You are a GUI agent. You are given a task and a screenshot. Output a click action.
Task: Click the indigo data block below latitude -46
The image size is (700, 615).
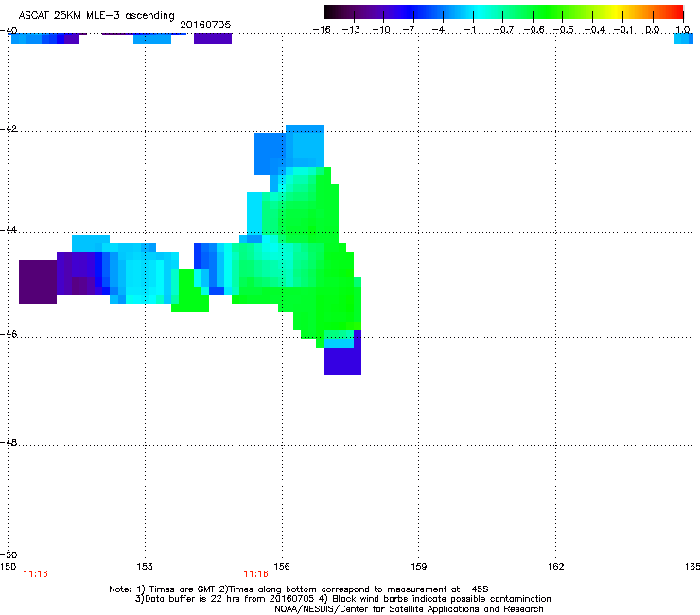pos(342,360)
